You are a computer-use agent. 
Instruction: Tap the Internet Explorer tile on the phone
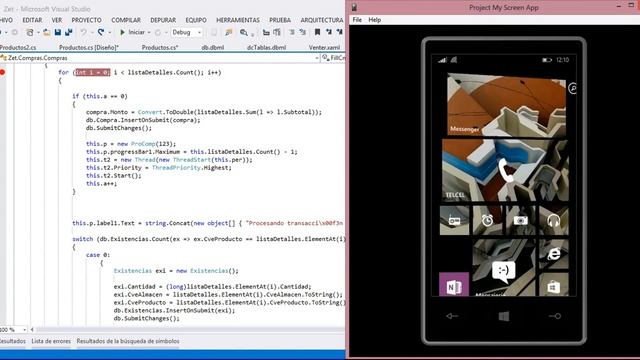(x=553, y=254)
